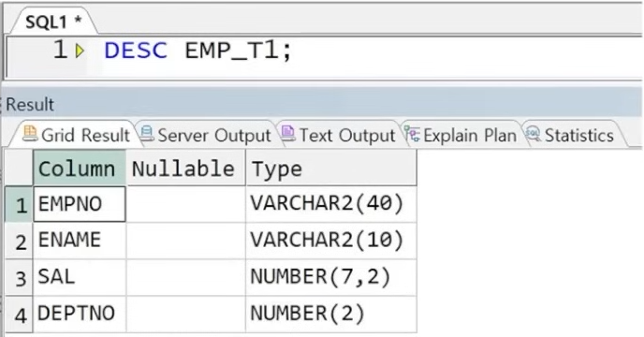The height and width of the screenshot is (337, 644).
Task: Click the Statistics tab icon
Action: tap(533, 134)
